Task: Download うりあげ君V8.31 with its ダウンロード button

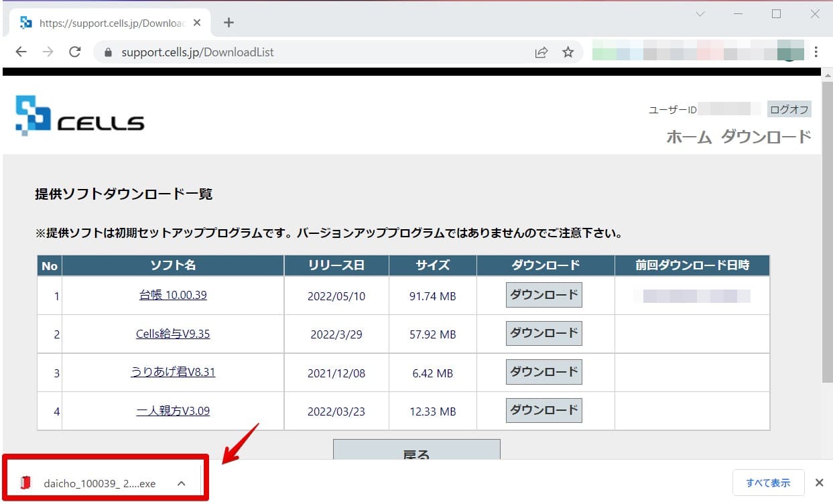Action: 544,372
